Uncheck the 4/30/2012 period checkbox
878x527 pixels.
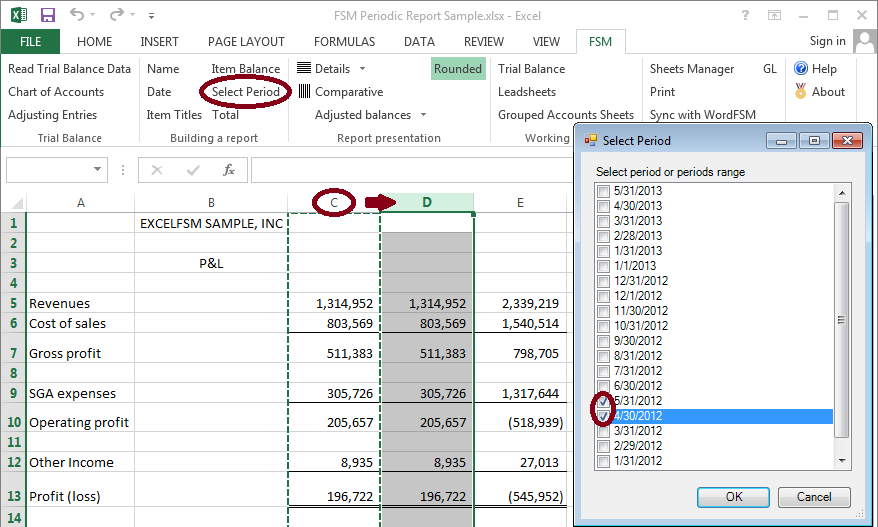[603, 416]
